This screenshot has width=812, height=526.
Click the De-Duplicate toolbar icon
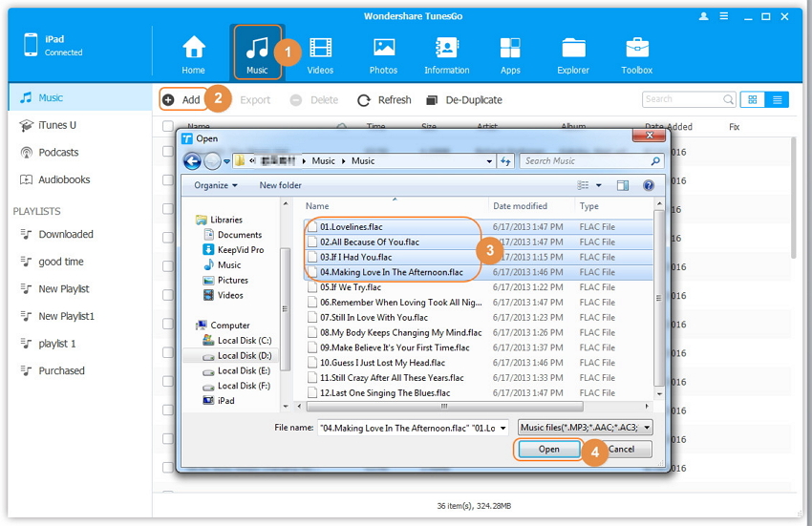432,100
